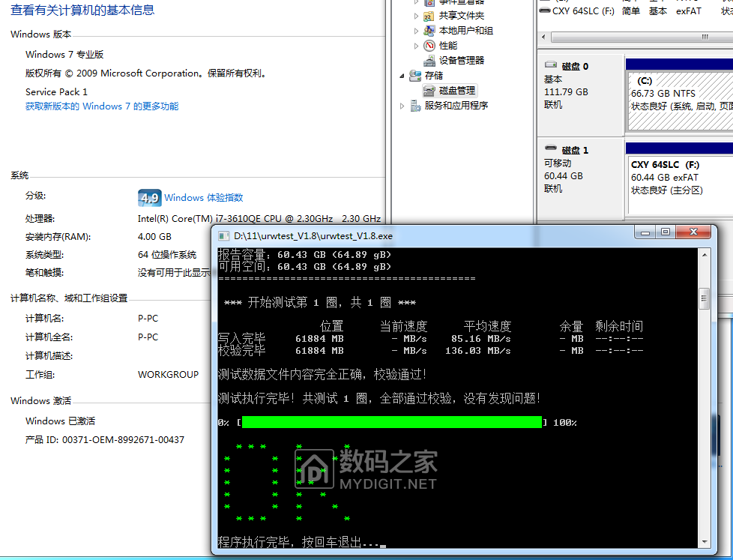Minimize the urwtest_V1.8 console window
Screen dimensions: 733x560
click(x=645, y=232)
